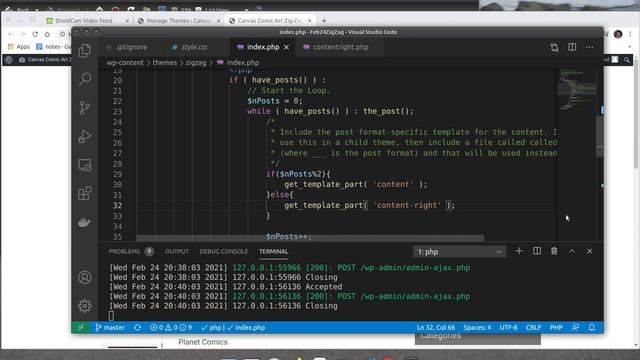Reload the browser page
Image resolution: width=640 pixels, height=360 pixels.
click(x=35, y=34)
